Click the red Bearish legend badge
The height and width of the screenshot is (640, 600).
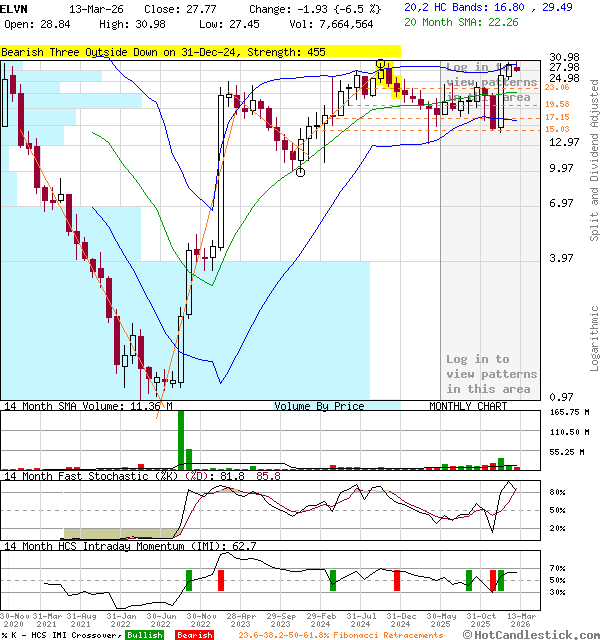[x=195, y=635]
